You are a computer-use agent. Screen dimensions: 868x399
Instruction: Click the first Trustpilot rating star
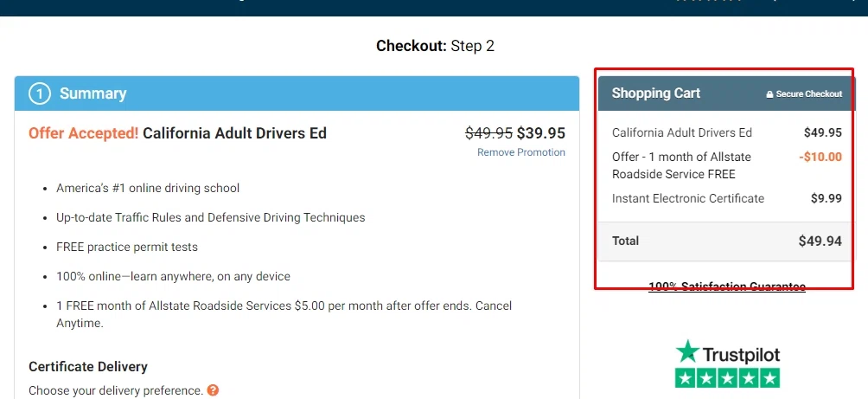[x=686, y=379]
